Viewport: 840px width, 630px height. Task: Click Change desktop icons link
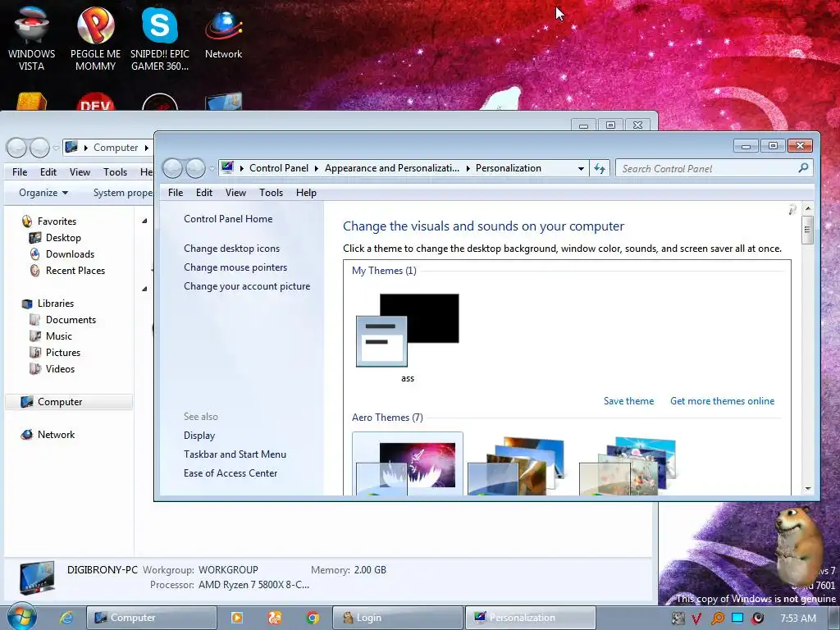pos(231,249)
